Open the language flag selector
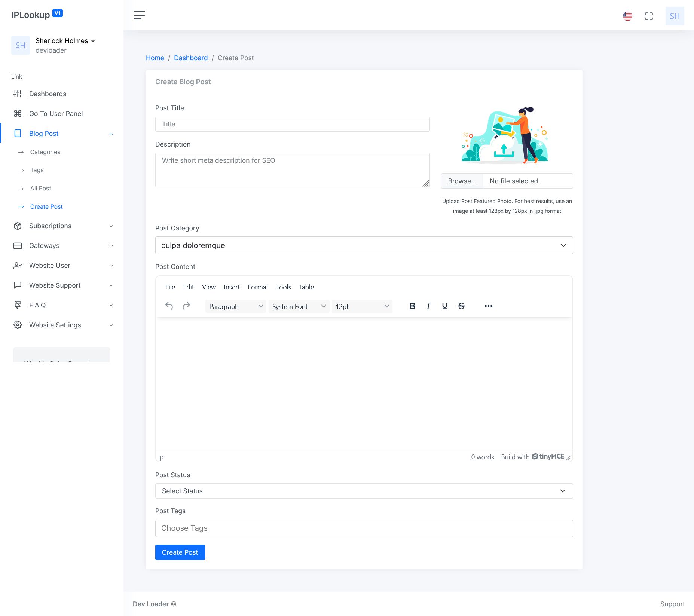The height and width of the screenshot is (616, 694). (627, 16)
